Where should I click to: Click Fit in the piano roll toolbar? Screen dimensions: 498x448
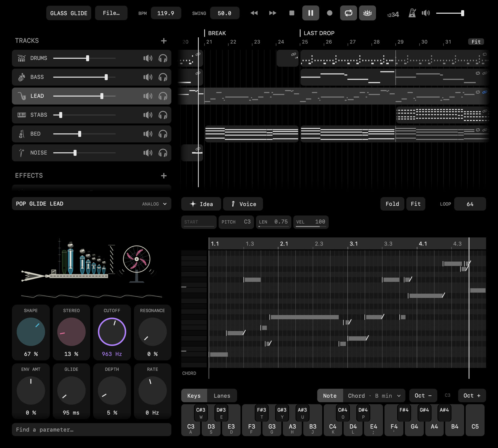[416, 204]
